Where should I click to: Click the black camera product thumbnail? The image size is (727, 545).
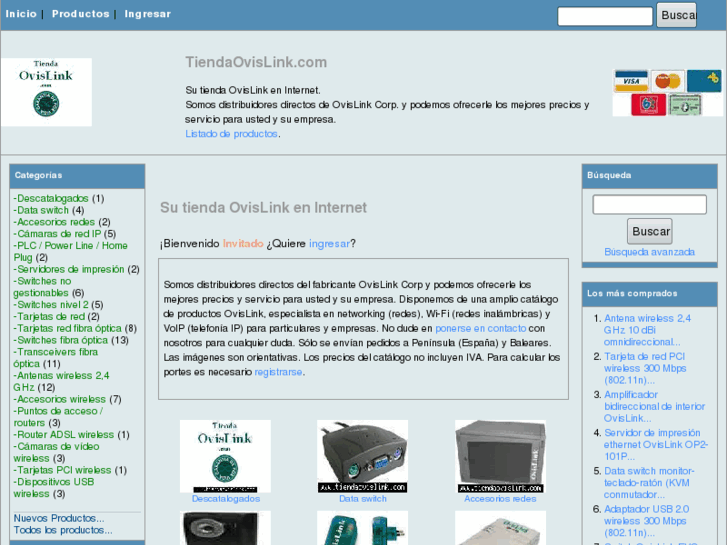point(225,528)
